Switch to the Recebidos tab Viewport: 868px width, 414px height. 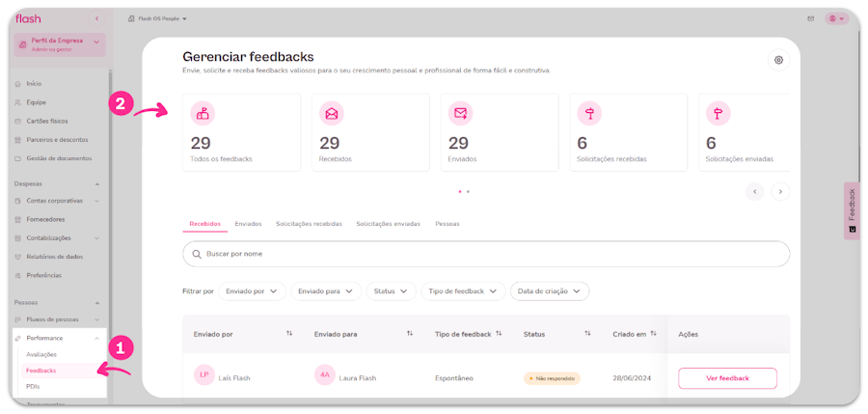pos(204,224)
